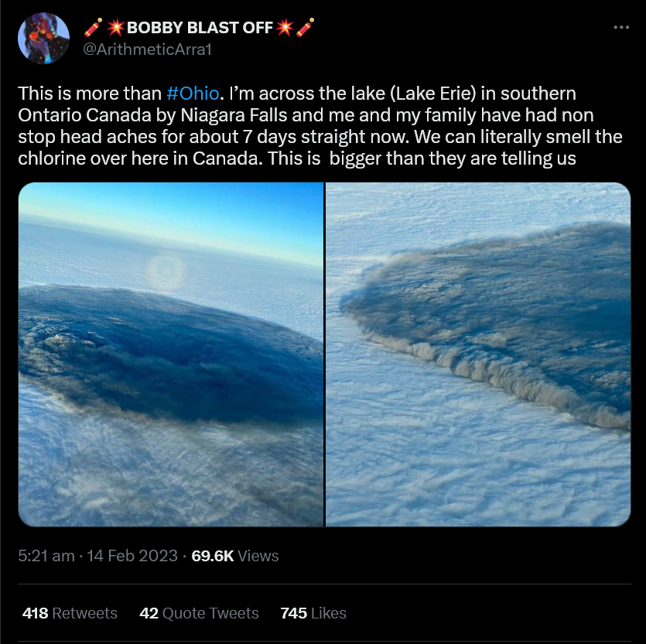Click the 14 Feb 2023 date
Screen dimensions: 646x644
(x=132, y=556)
